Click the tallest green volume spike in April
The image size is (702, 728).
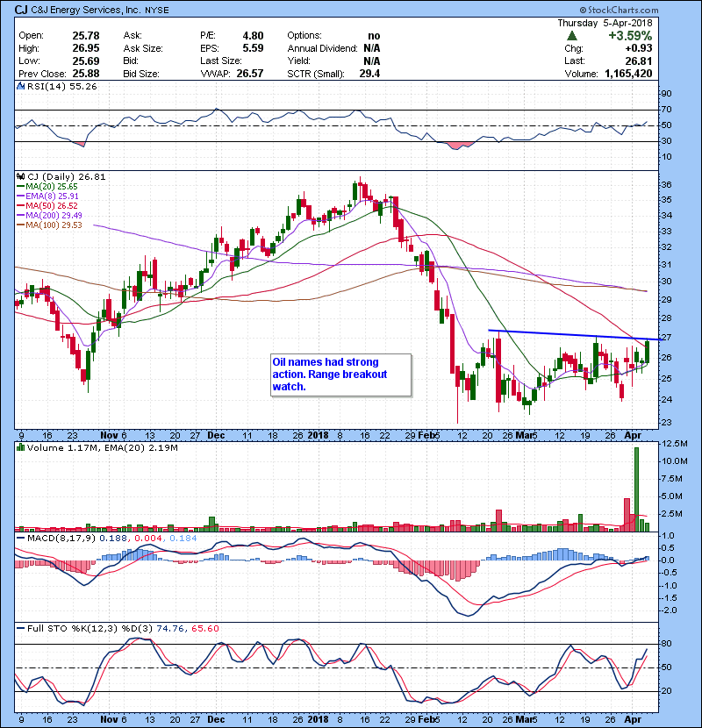click(636, 489)
